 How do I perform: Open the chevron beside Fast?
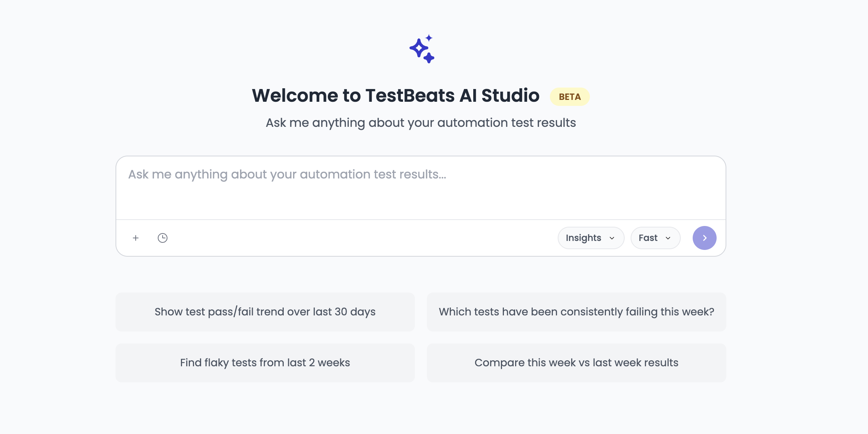pos(668,238)
